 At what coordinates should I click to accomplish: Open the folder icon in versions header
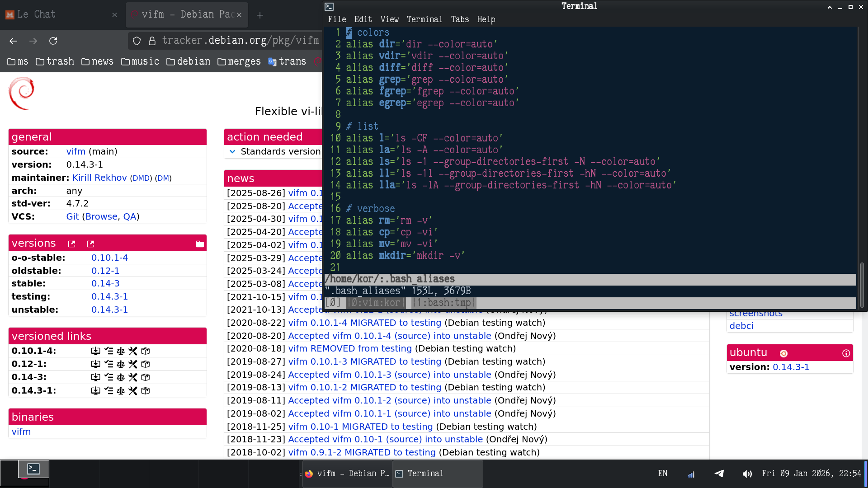[x=200, y=244]
